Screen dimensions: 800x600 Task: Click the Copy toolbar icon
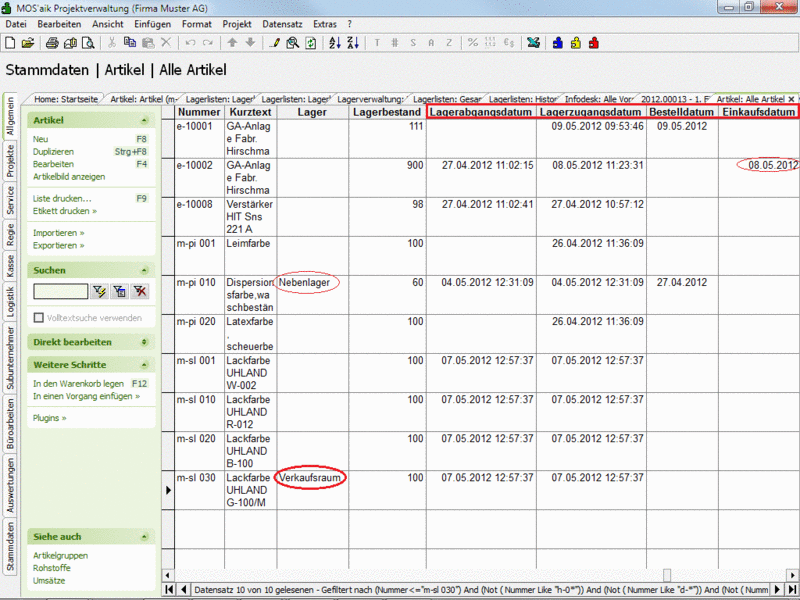tap(130, 43)
